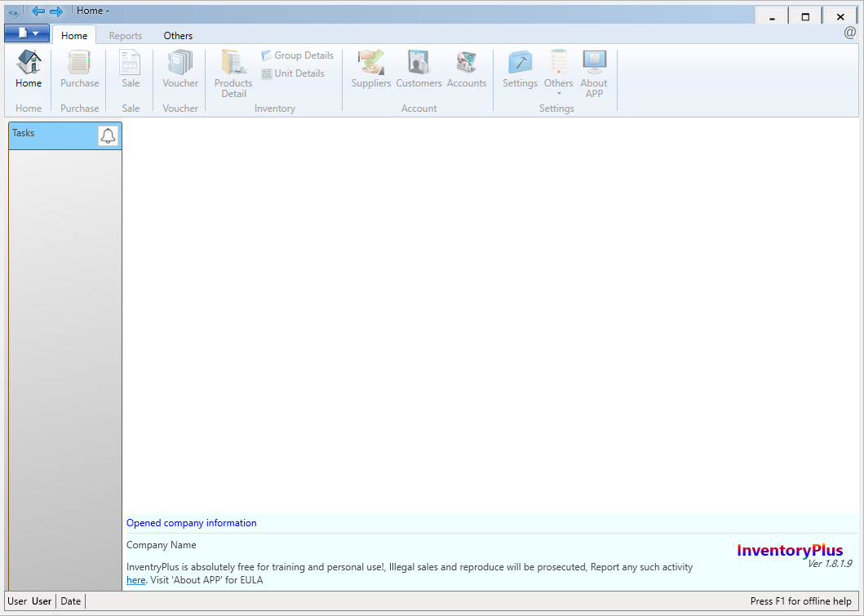Screen dimensions: 864x616
Task: Click the back navigation arrow
Action: coord(38,11)
